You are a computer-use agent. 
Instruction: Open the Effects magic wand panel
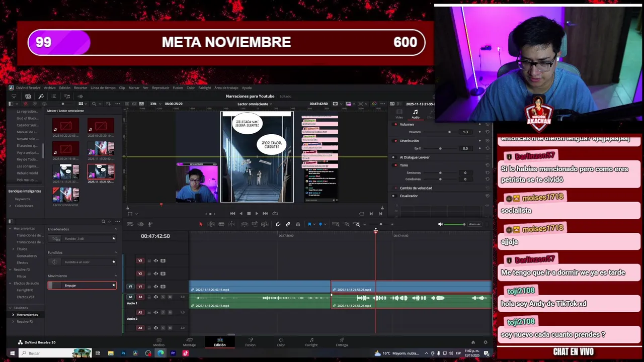41,96
